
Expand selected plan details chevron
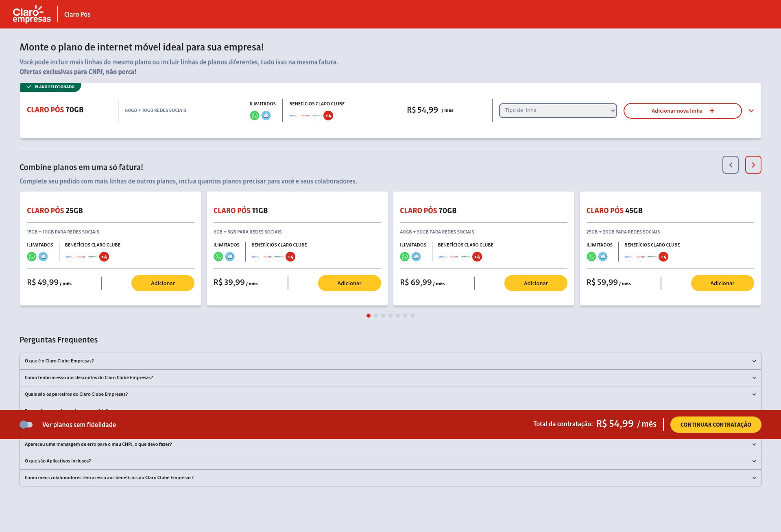751,111
